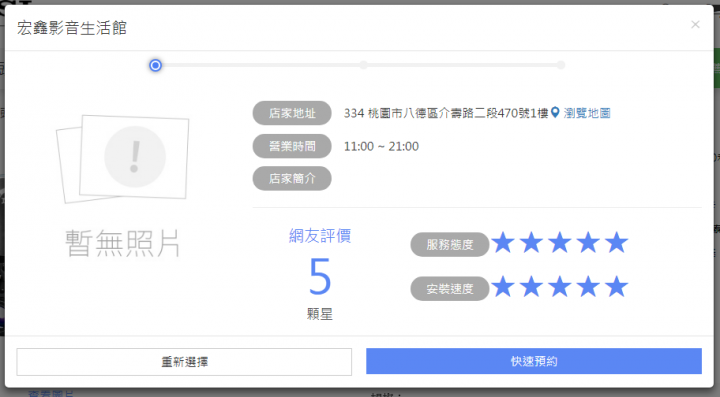This screenshot has height=397, width=720.
Task: Select the first step indicator dot
Action: coord(156,65)
